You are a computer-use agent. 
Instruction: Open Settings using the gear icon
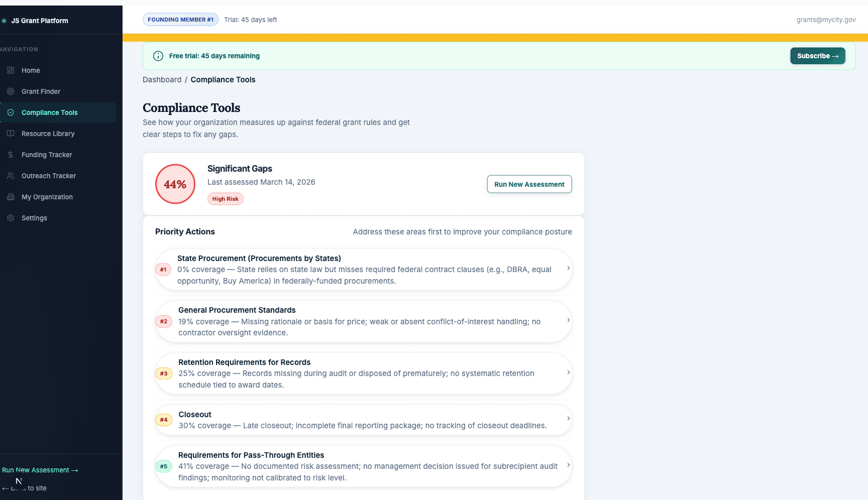click(x=11, y=218)
